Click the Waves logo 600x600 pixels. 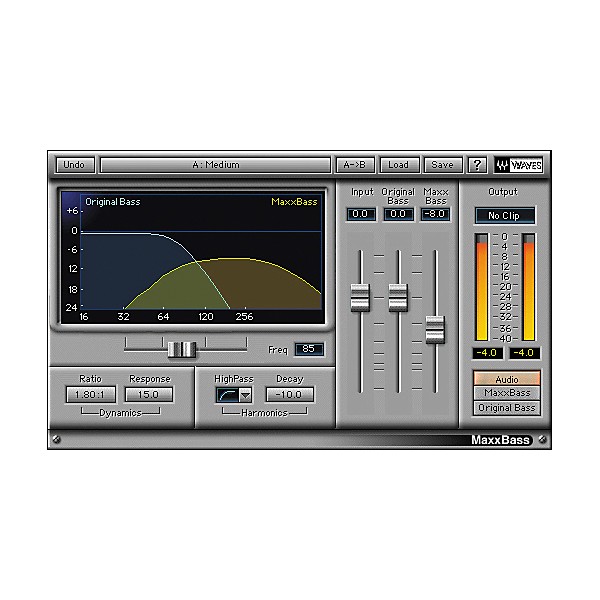518,165
